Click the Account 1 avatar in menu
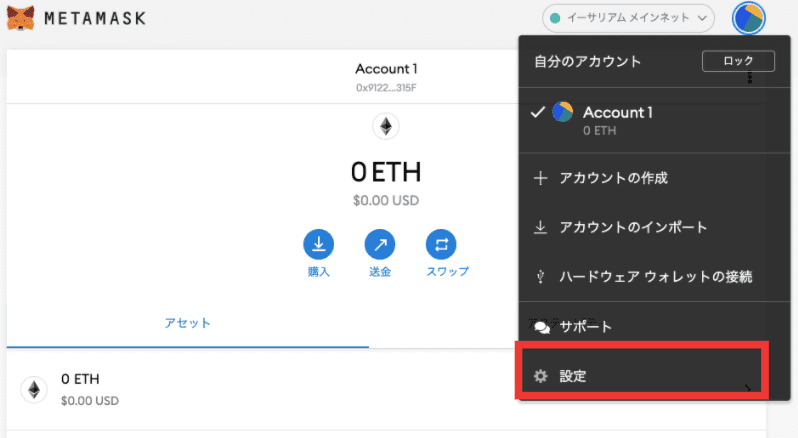 tap(562, 112)
